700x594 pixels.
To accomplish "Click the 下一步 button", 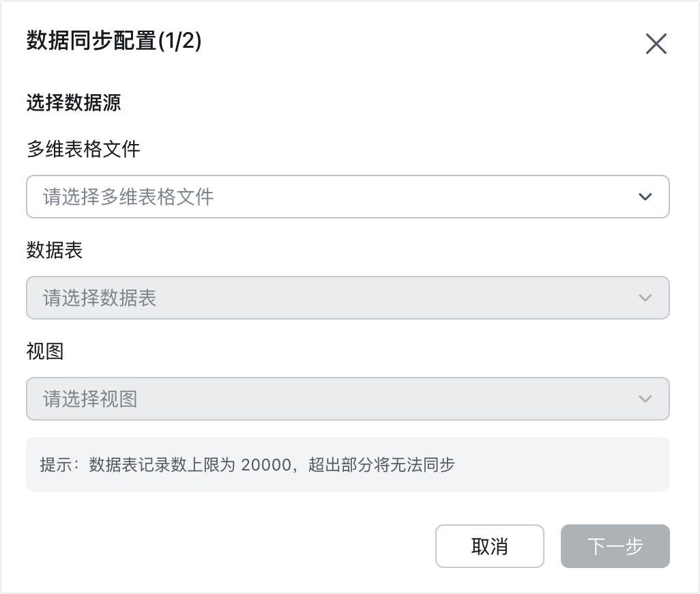I will click(615, 546).
